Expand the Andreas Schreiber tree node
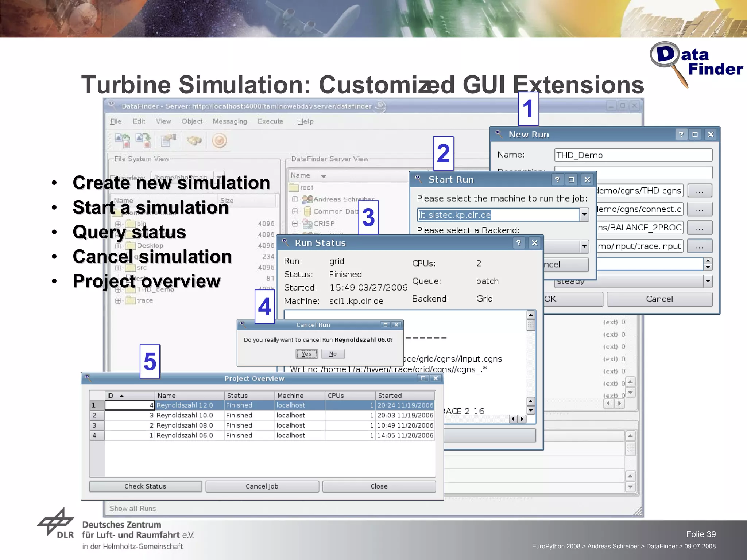 (x=295, y=199)
